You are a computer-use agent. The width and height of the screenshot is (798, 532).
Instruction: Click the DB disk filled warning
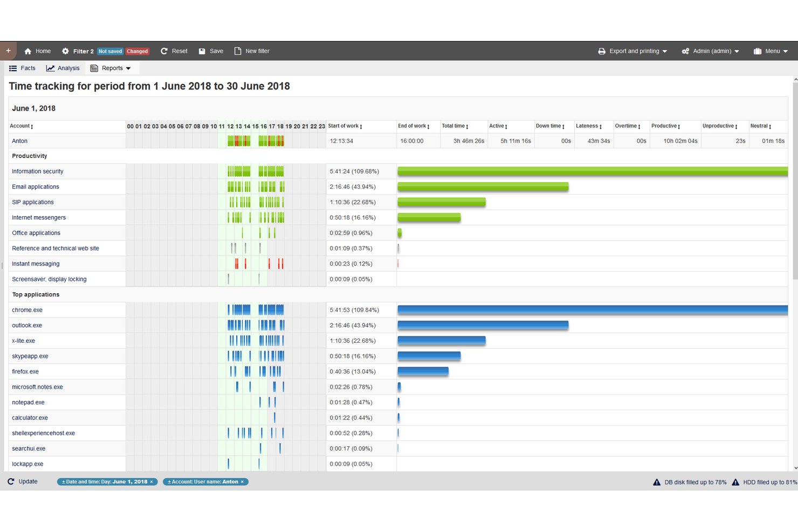pyautogui.click(x=690, y=482)
